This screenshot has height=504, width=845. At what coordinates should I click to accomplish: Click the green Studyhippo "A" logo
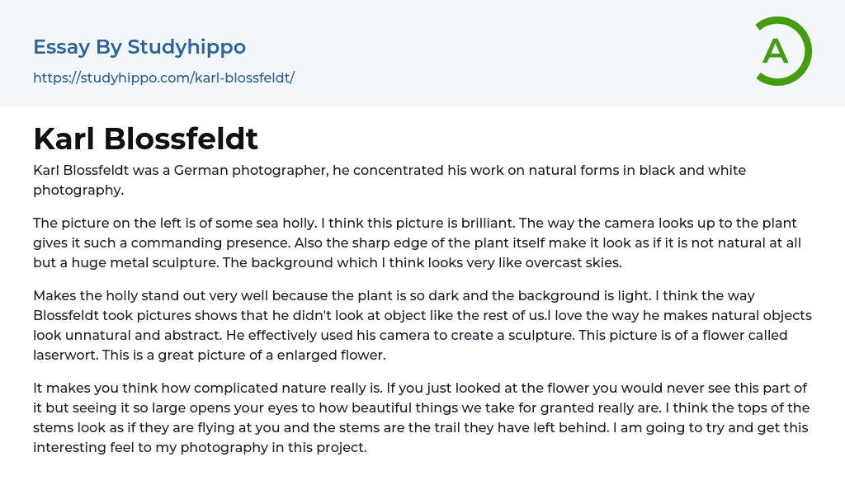pyautogui.click(x=782, y=51)
